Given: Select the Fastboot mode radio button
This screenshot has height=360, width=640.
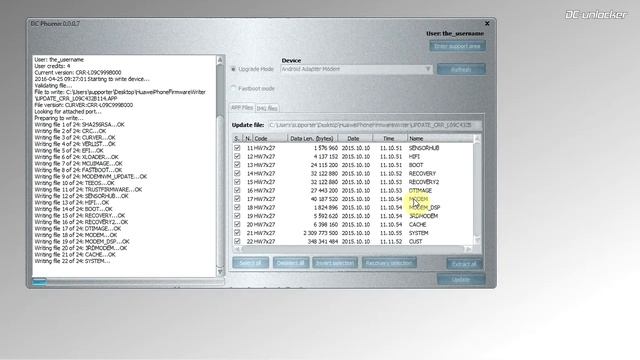Looking at the screenshot, I should pyautogui.click(x=233, y=88).
